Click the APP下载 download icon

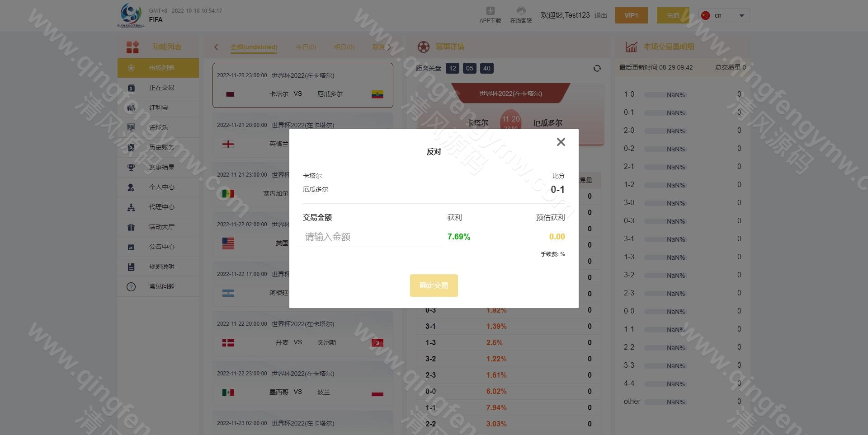490,11
